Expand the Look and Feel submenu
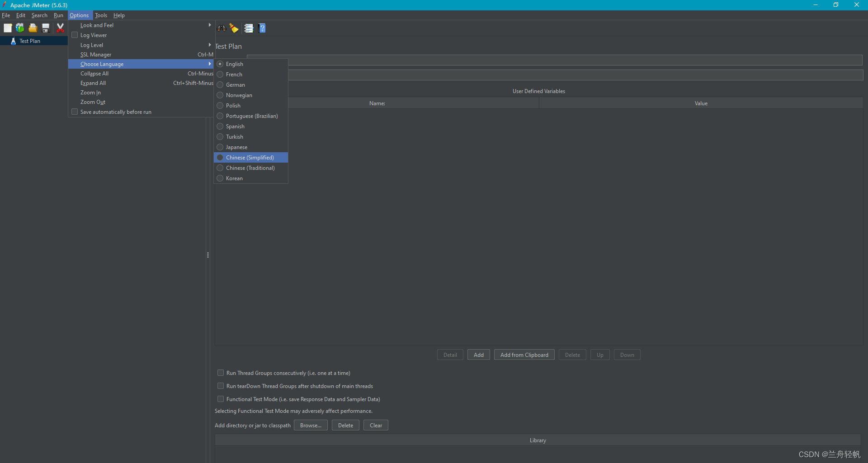Image resolution: width=868 pixels, height=463 pixels. [141, 25]
